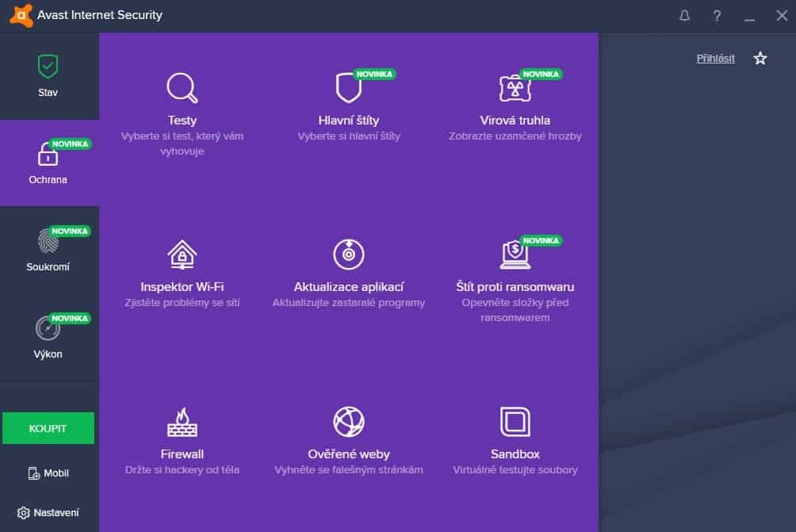The height and width of the screenshot is (532, 796).
Task: Open the Virová truhla quarantine icon
Action: click(515, 88)
